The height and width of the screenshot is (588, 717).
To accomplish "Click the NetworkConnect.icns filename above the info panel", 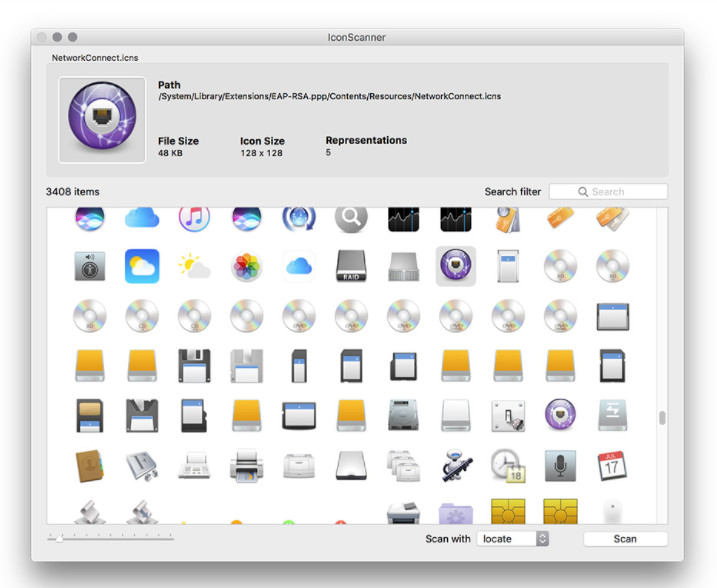I will coord(95,58).
